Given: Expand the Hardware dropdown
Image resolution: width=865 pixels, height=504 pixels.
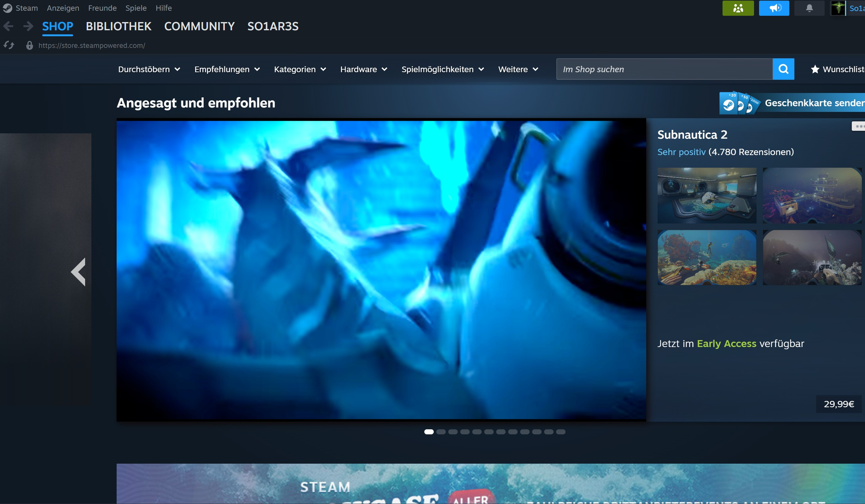Looking at the screenshot, I should (x=364, y=69).
